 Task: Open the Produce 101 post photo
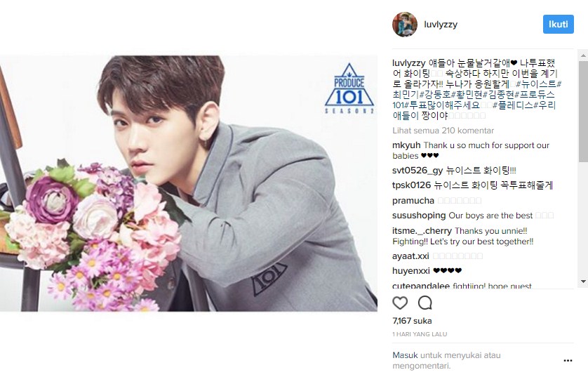[x=189, y=183]
